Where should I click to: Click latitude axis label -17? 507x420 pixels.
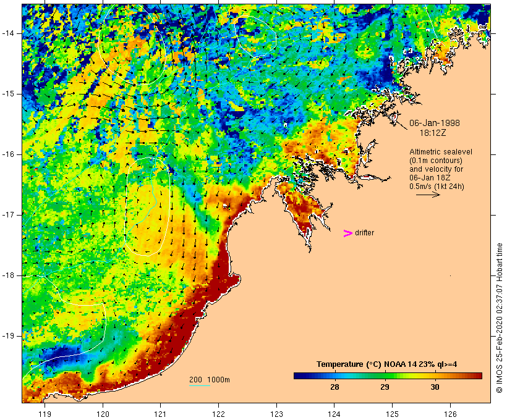click(8, 215)
